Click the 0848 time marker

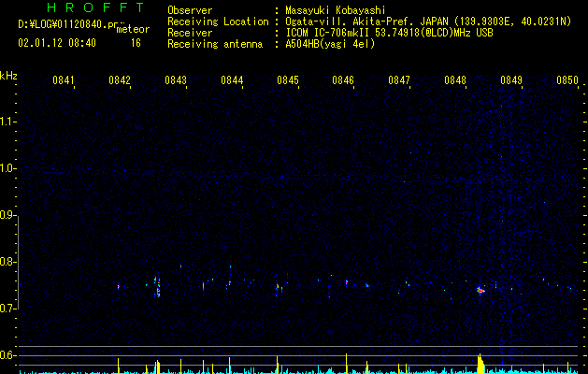[455, 79]
